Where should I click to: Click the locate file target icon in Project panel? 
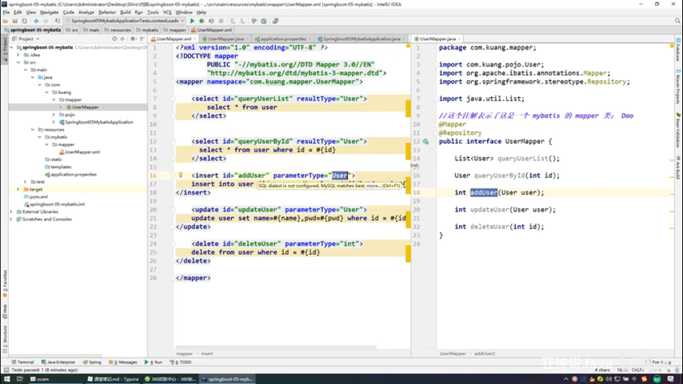coord(115,39)
